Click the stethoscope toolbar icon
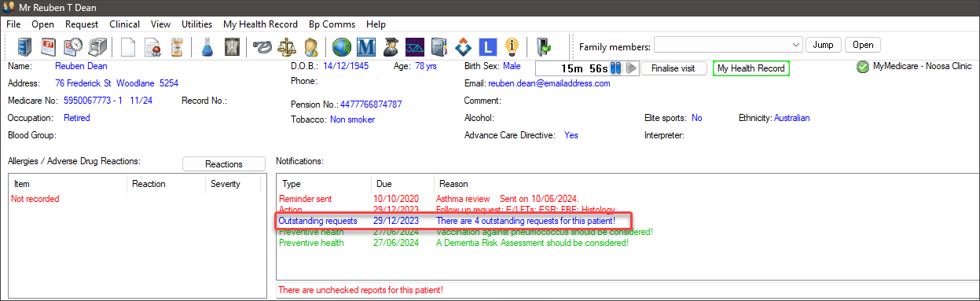 (262, 46)
